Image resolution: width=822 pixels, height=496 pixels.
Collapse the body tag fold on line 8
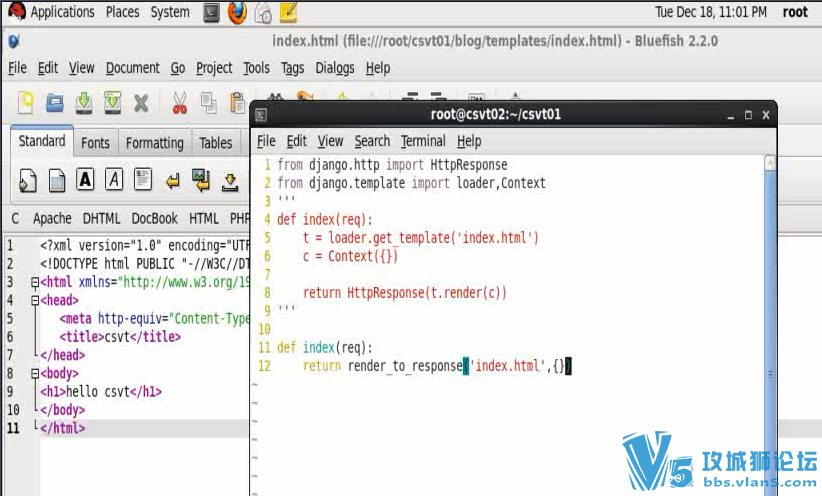click(x=35, y=374)
